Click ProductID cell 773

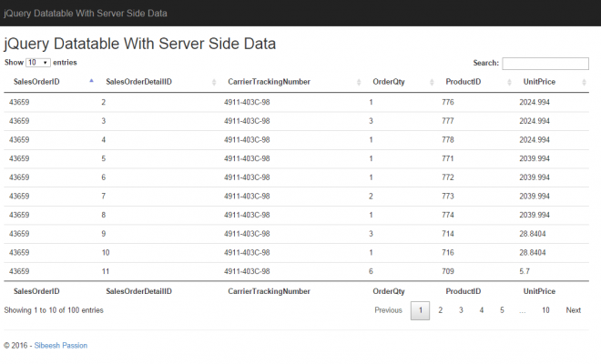coord(448,197)
